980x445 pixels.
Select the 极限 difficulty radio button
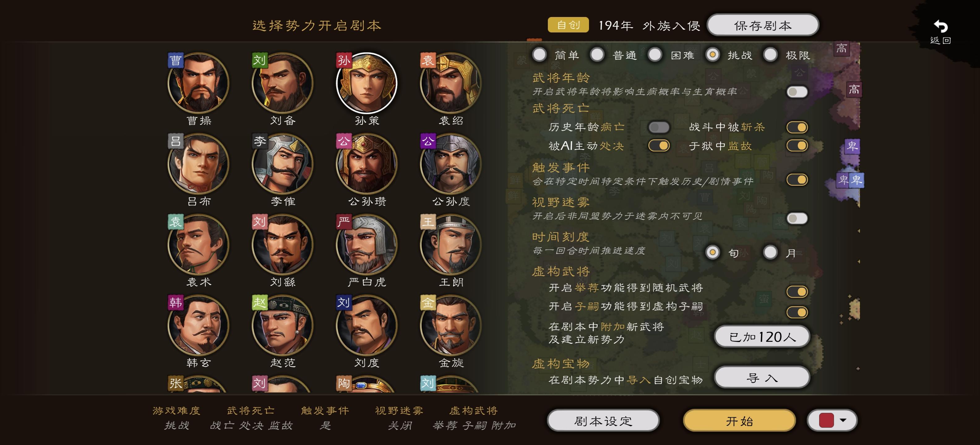pyautogui.click(x=770, y=55)
